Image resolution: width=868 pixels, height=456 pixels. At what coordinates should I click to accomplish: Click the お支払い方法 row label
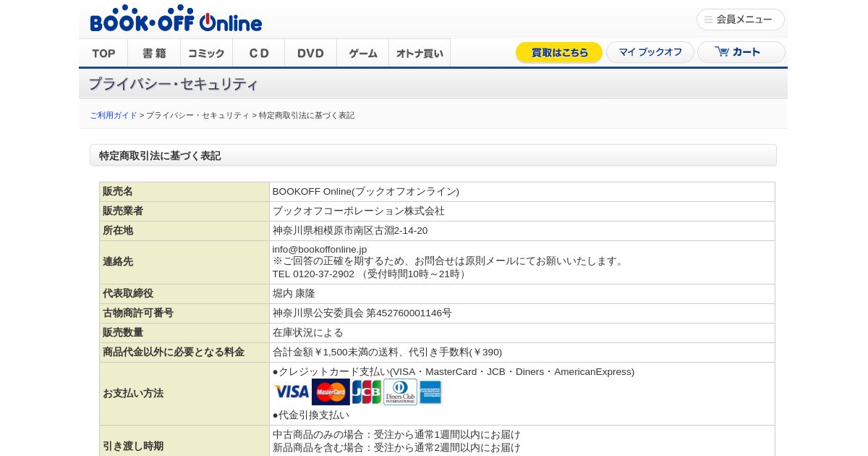(x=184, y=394)
